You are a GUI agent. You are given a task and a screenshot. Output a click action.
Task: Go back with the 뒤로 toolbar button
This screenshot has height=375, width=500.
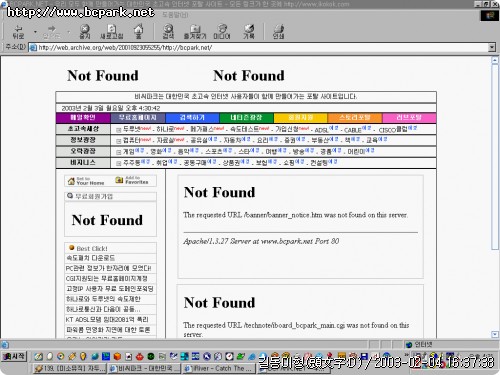[x=18, y=32]
